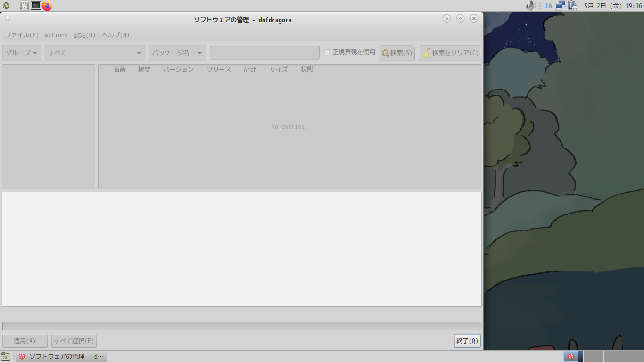Toggle the JA keyboard layout indicator
This screenshot has width=644, height=362.
(x=548, y=6)
